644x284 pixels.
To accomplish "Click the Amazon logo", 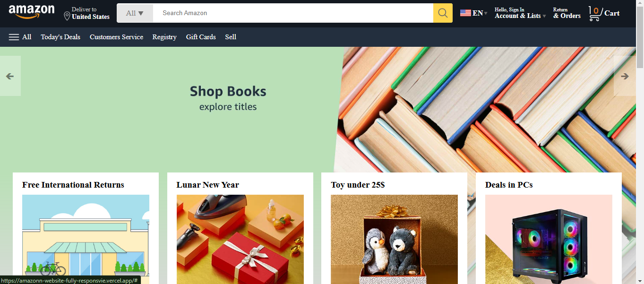I will [31, 12].
